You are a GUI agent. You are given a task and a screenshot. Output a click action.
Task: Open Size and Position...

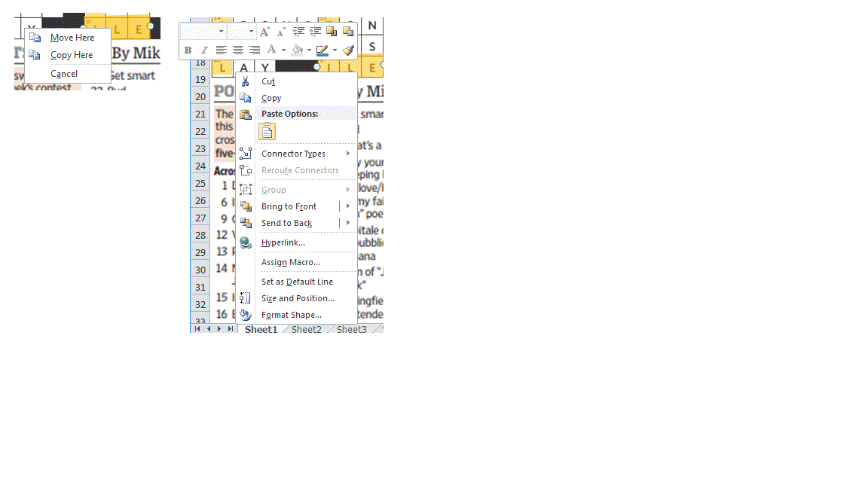[297, 298]
